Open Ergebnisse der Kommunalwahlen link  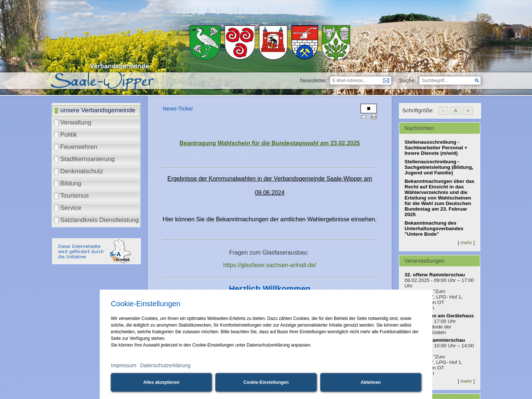270,185
